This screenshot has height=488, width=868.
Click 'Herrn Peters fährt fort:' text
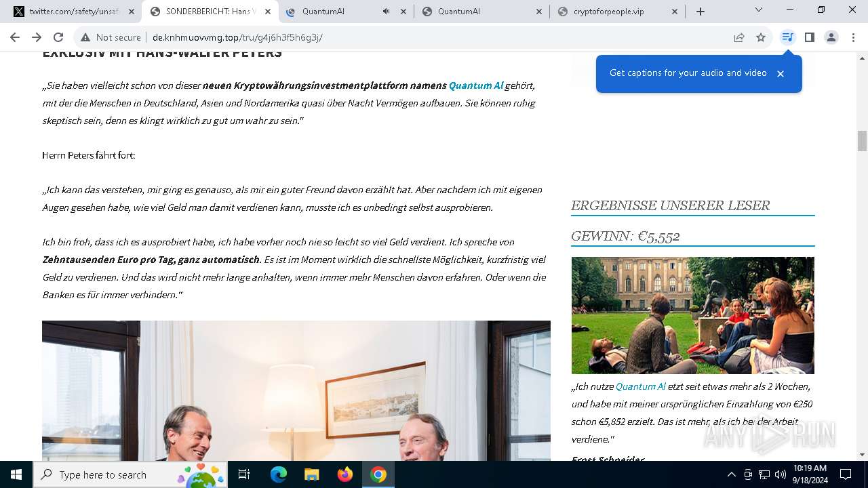tap(89, 155)
